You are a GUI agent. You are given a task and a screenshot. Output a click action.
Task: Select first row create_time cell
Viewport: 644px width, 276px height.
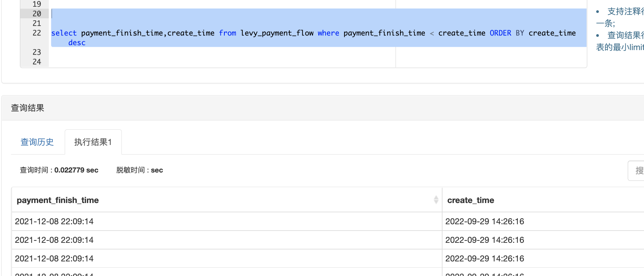click(x=484, y=222)
